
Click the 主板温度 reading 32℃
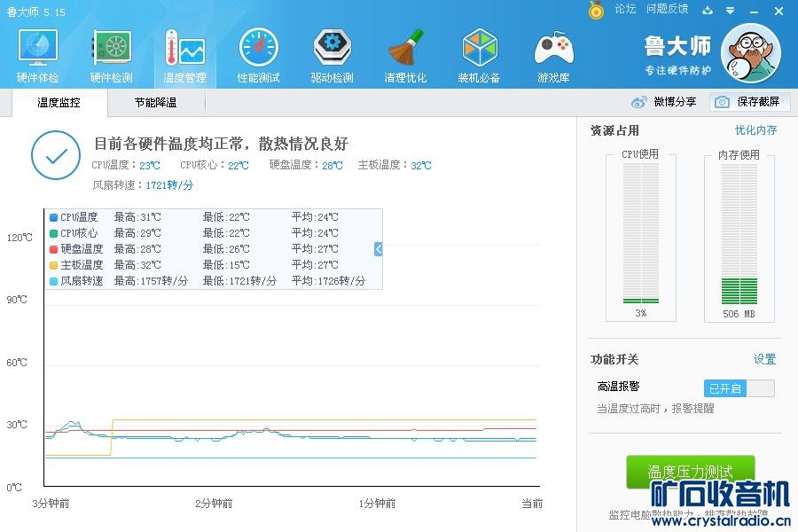click(x=421, y=166)
